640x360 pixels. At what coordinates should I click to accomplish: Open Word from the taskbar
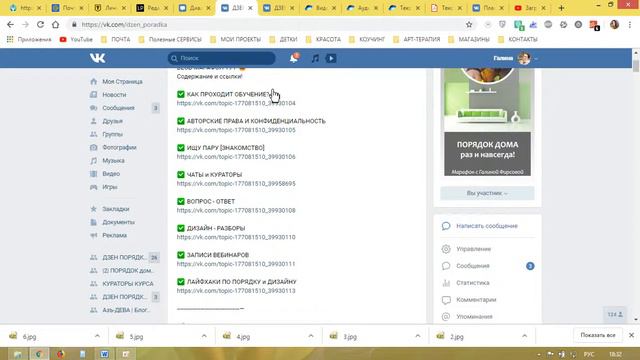coord(104,354)
